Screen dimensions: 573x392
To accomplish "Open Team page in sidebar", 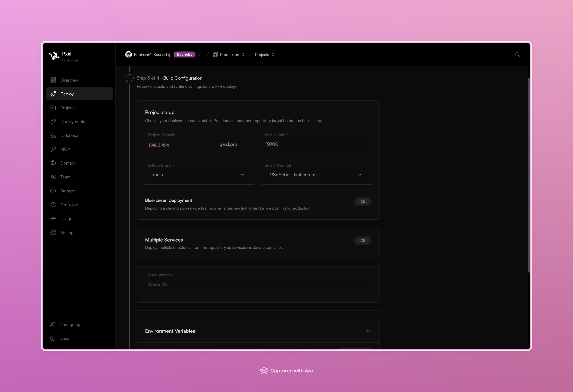I will pos(79,177).
